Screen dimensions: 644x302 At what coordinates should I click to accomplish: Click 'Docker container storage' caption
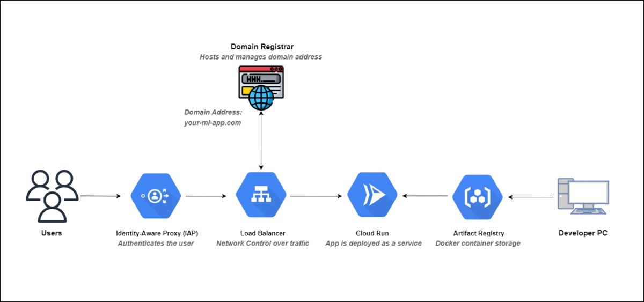click(478, 244)
